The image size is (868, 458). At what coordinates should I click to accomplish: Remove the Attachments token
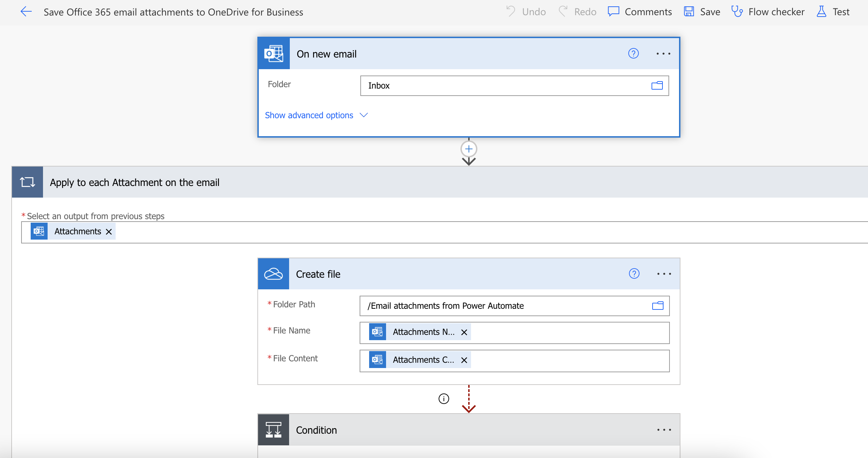(109, 231)
